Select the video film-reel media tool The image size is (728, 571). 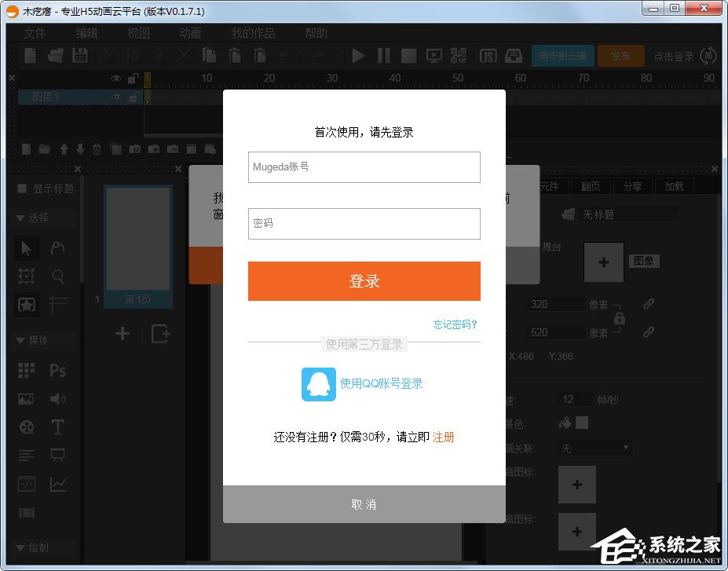(26, 427)
